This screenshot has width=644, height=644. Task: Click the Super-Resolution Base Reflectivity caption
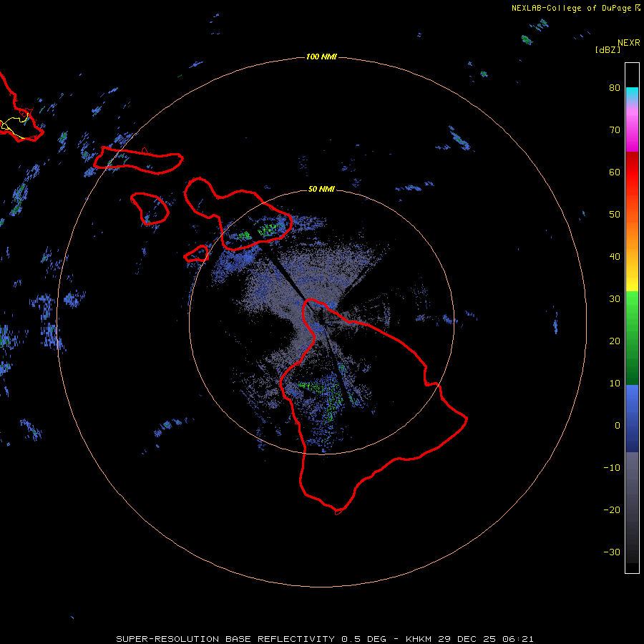[x=325, y=639]
